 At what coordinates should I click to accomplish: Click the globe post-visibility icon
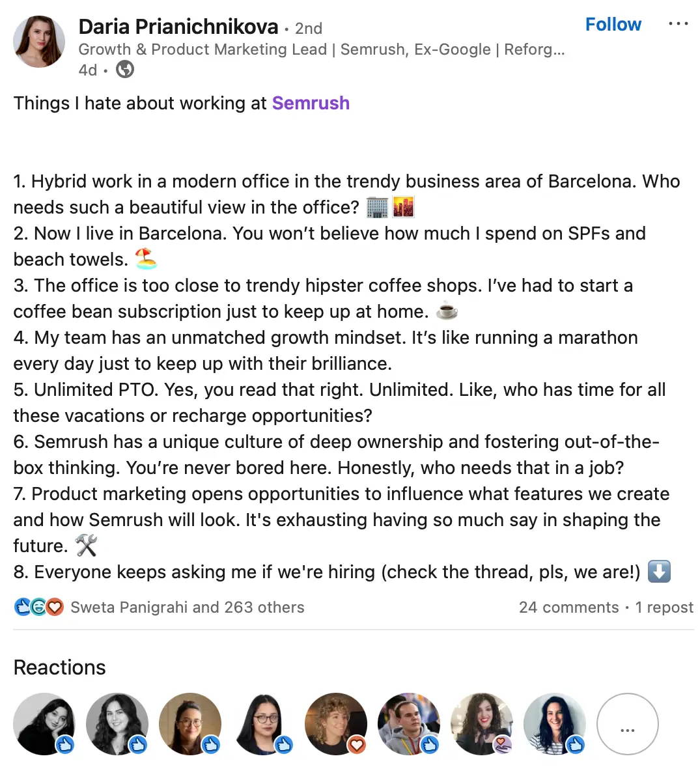[124, 69]
